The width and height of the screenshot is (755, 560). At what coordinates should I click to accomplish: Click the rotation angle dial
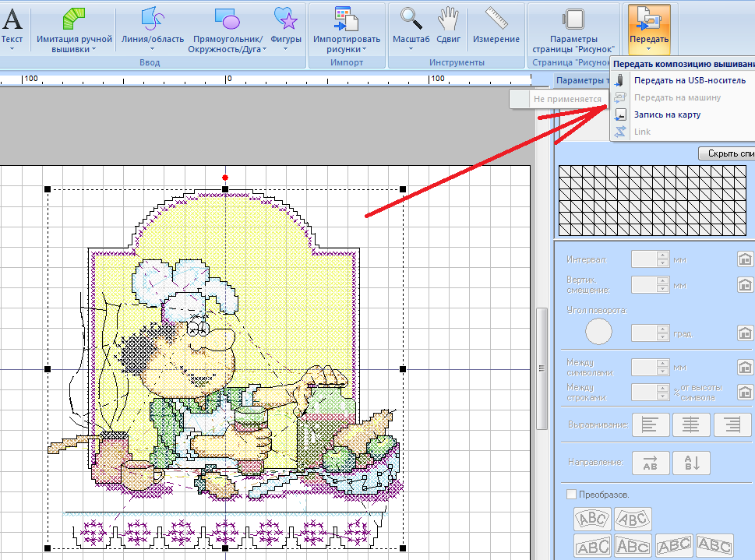point(598,331)
